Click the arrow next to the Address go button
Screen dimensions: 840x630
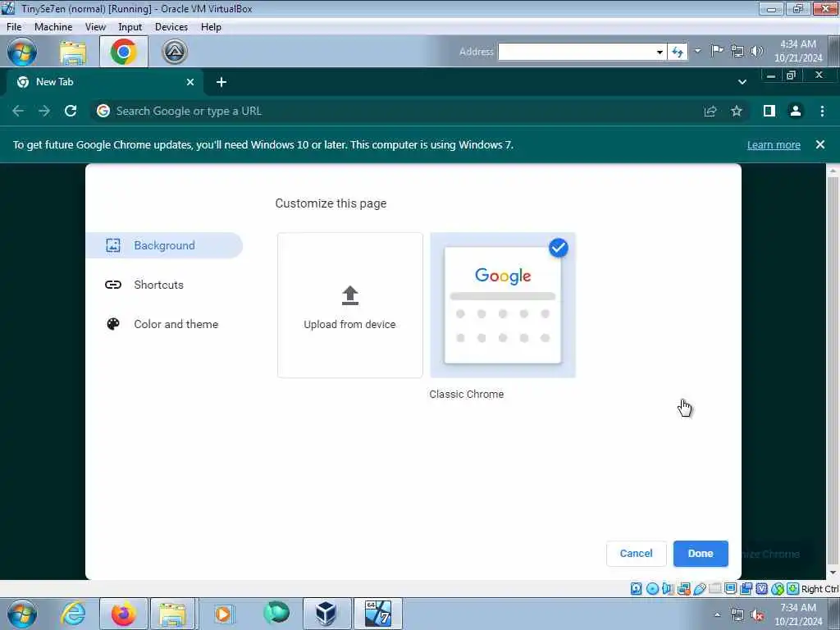[697, 52]
